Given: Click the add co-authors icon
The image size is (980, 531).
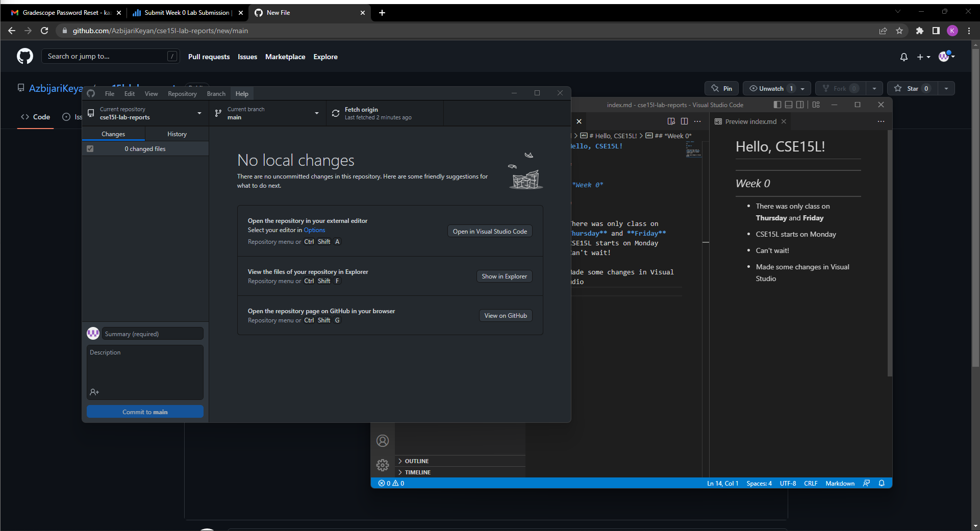Looking at the screenshot, I should [94, 392].
